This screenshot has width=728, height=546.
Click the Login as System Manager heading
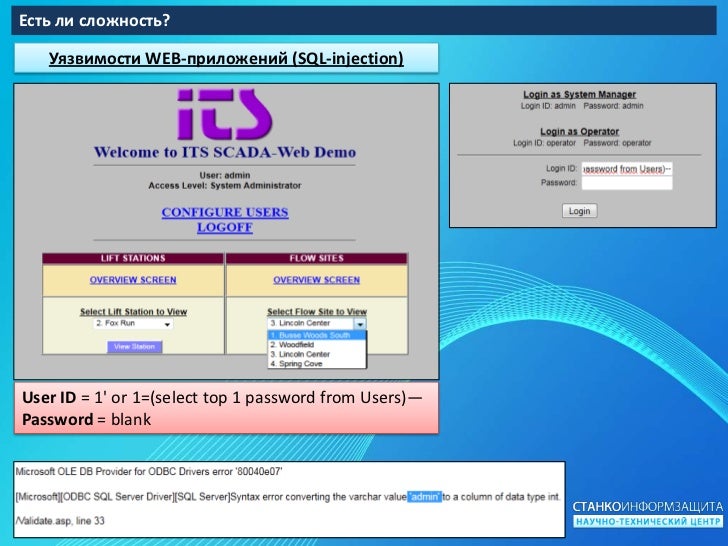pyautogui.click(x=579, y=94)
